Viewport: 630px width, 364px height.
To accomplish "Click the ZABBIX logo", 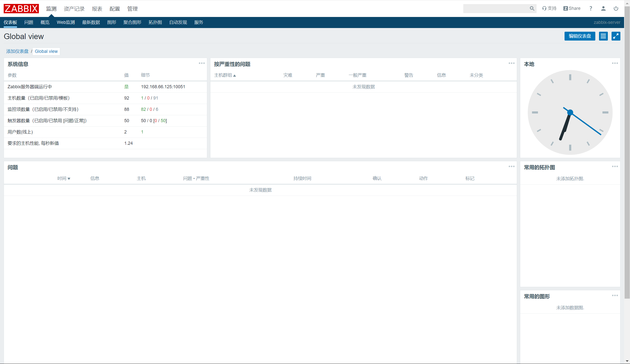I will 21,9.
